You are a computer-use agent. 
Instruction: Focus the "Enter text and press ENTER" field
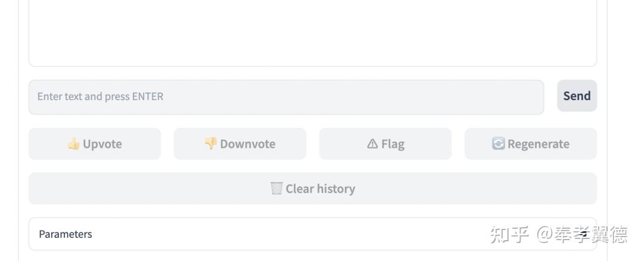pyautogui.click(x=286, y=97)
